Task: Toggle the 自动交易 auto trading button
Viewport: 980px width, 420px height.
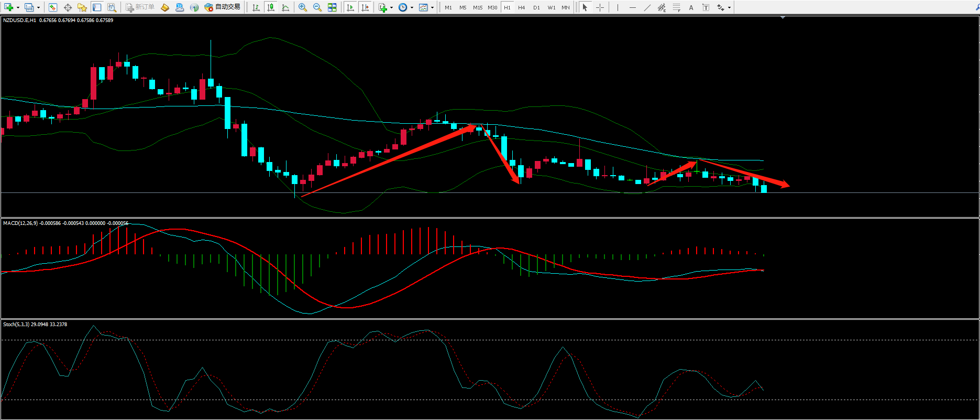Action: coord(223,7)
